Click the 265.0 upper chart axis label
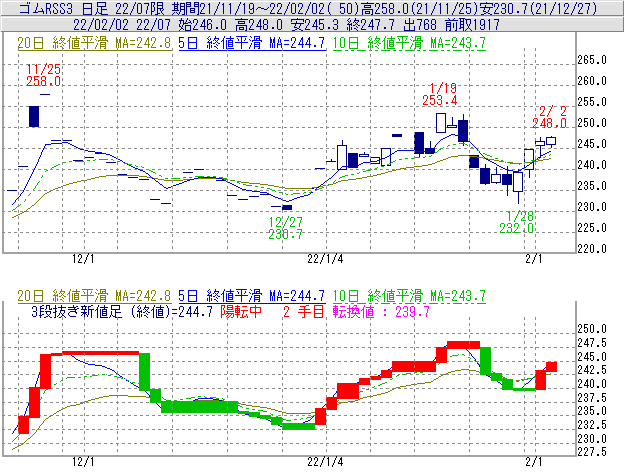The image size is (624, 475). [592, 60]
